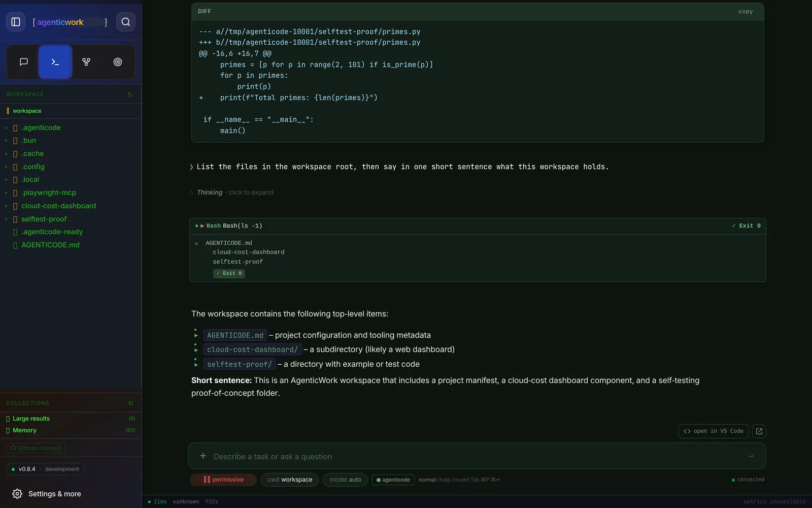Click the 32s uptime status entry

pos(212,502)
